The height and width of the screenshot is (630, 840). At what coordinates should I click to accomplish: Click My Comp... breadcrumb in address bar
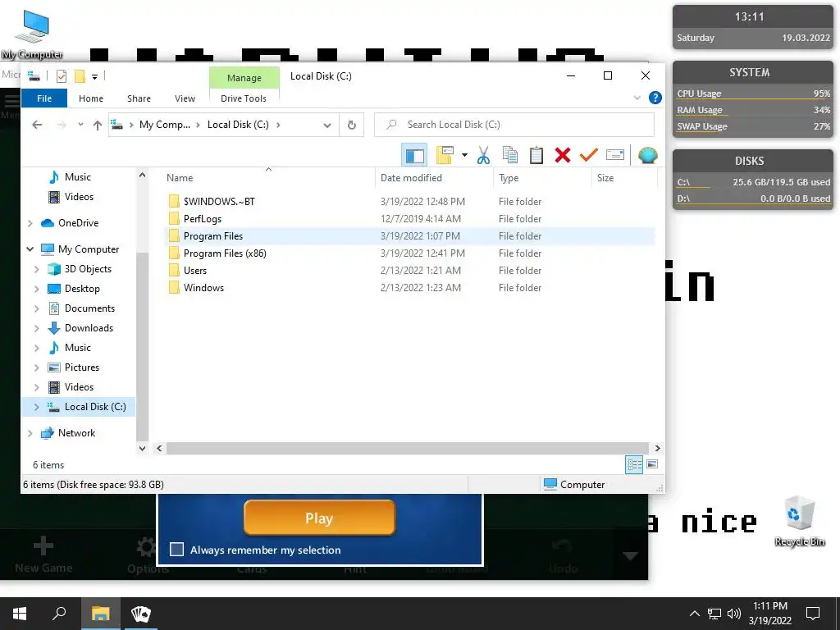164,125
